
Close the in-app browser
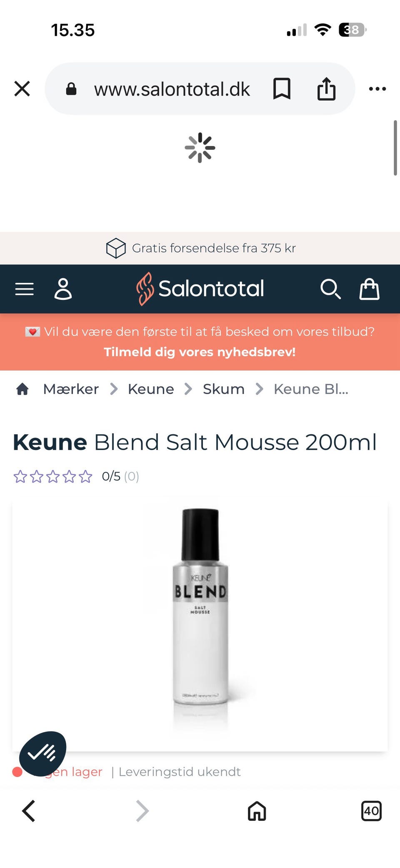(x=22, y=89)
